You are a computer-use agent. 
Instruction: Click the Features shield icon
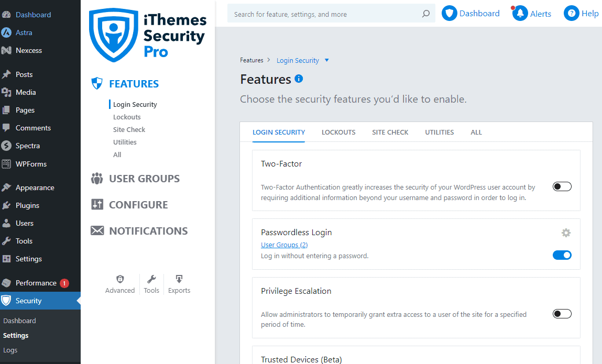97,83
